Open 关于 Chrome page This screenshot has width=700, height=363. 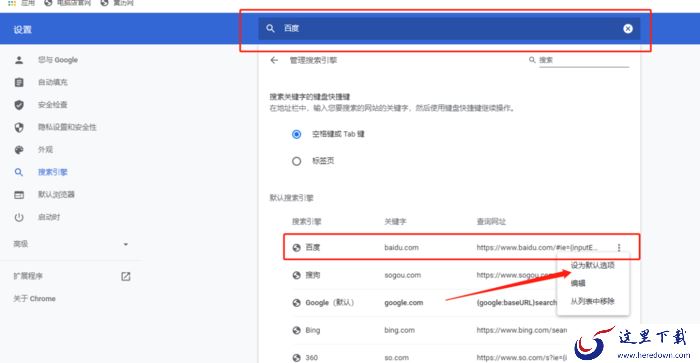tap(34, 299)
